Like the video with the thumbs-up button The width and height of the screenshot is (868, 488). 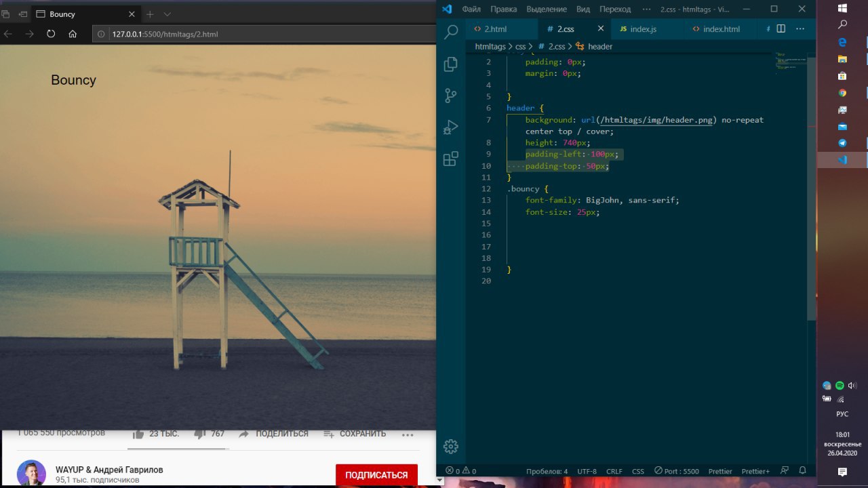139,434
